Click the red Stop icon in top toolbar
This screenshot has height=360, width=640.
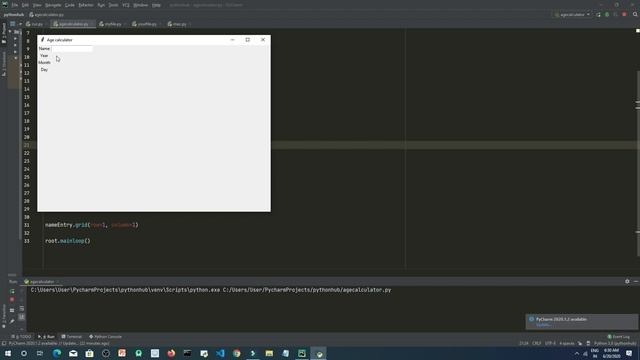(624, 15)
